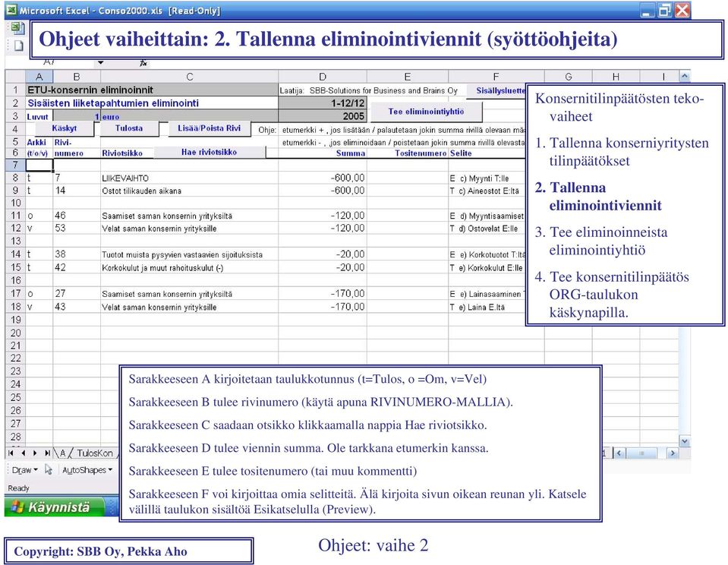Select column B header
This screenshot has height=565, width=728.
tap(77, 77)
